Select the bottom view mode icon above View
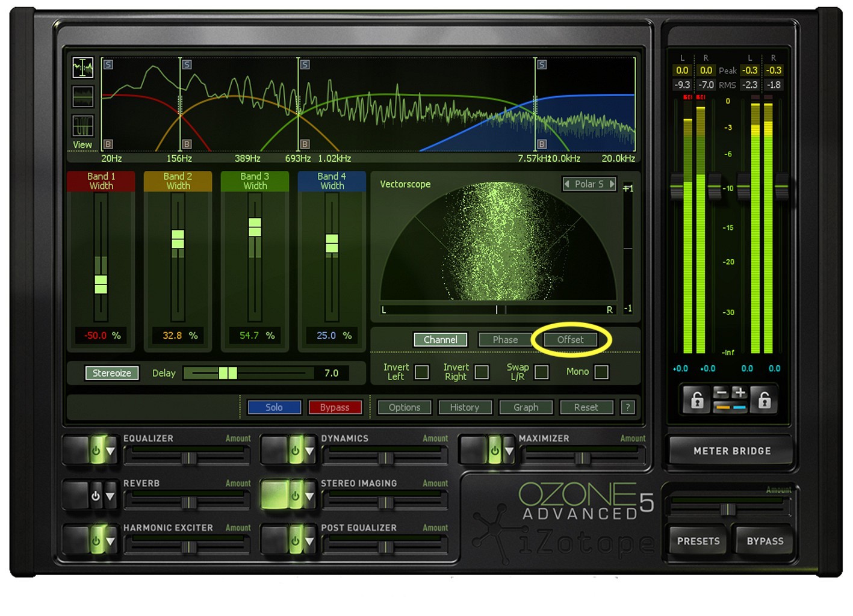 (x=82, y=126)
